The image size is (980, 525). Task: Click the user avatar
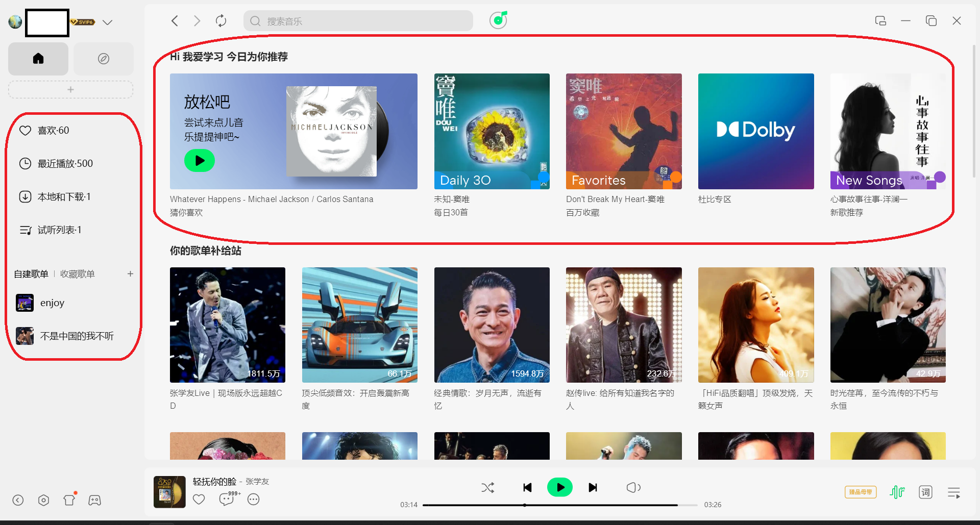[15, 21]
